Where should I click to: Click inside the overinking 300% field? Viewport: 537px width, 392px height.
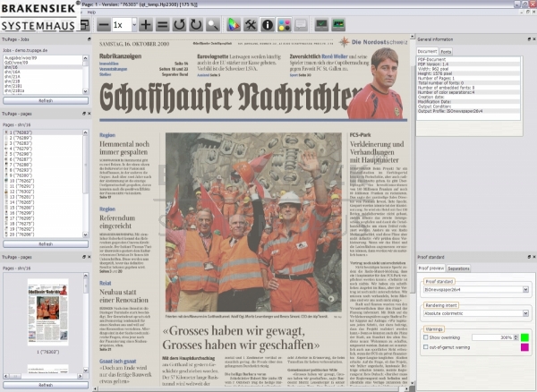click(x=492, y=337)
